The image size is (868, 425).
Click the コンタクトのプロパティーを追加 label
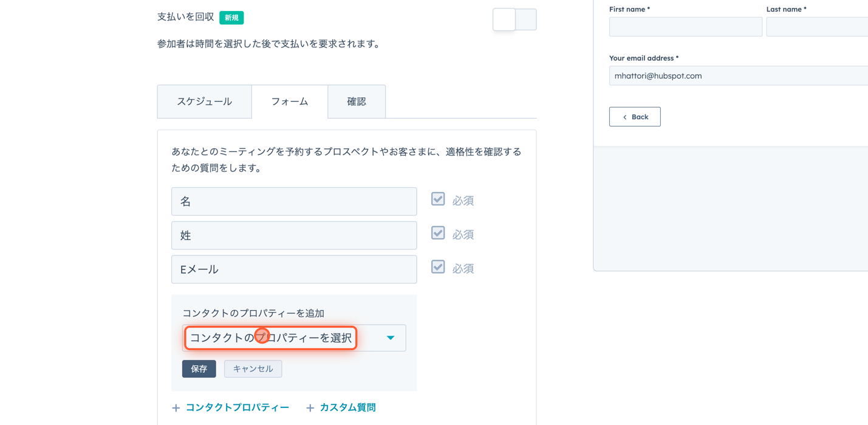pos(253,313)
